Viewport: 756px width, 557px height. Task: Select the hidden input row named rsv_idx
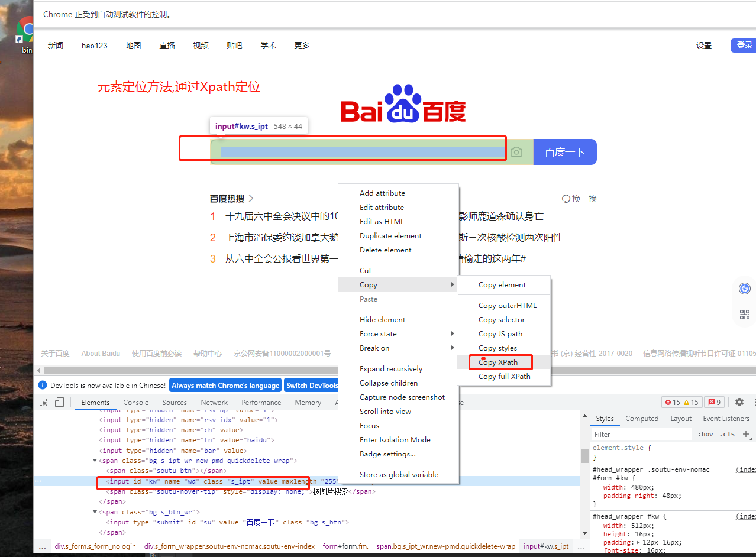click(x=189, y=420)
